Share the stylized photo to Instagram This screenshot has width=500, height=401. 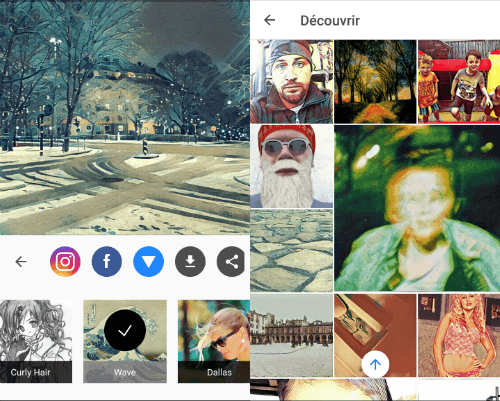point(65,262)
